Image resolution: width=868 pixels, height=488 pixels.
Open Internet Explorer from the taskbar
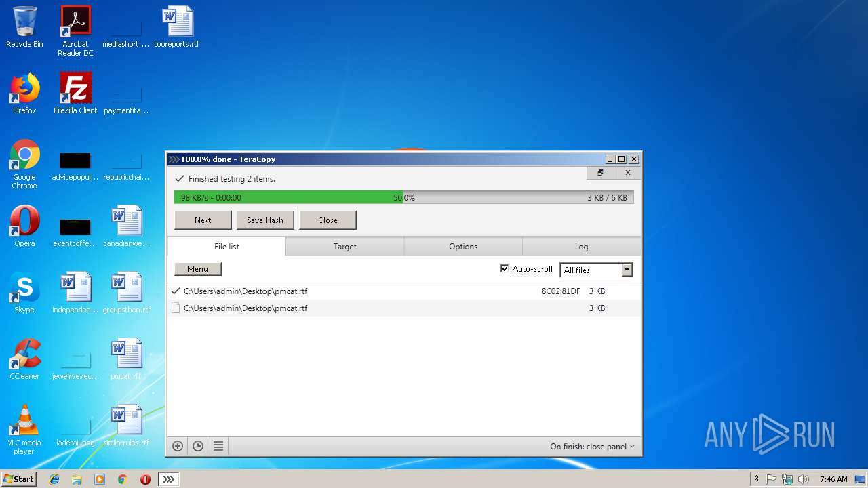click(x=54, y=479)
